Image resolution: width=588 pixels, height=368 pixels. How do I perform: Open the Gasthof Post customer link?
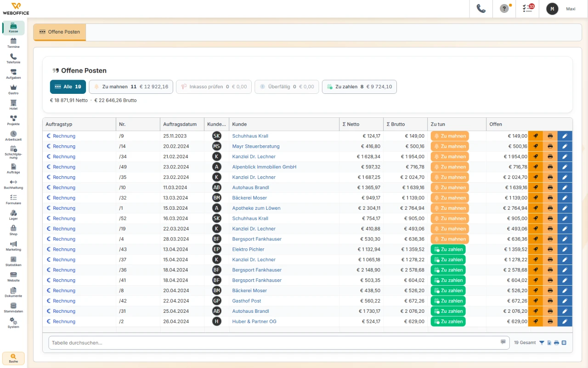[x=247, y=301]
